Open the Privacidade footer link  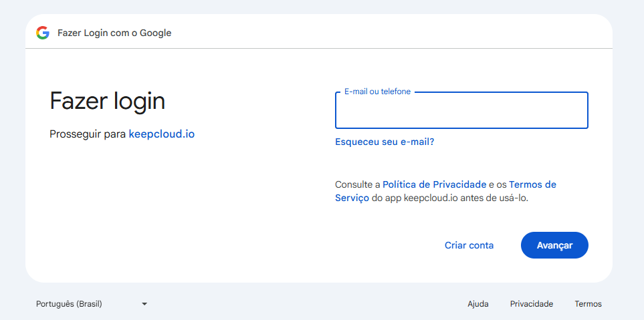(x=532, y=304)
